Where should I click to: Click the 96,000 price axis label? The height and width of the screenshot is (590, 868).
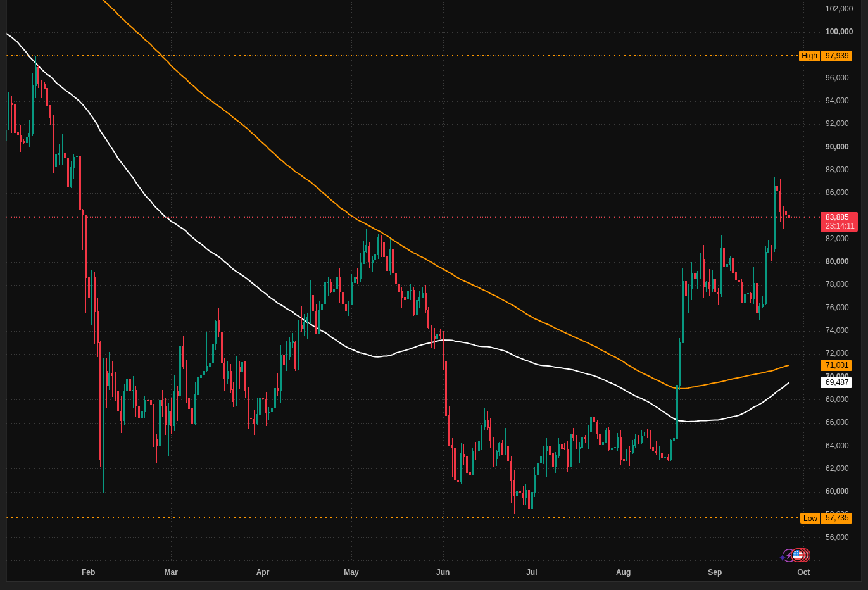coord(837,78)
